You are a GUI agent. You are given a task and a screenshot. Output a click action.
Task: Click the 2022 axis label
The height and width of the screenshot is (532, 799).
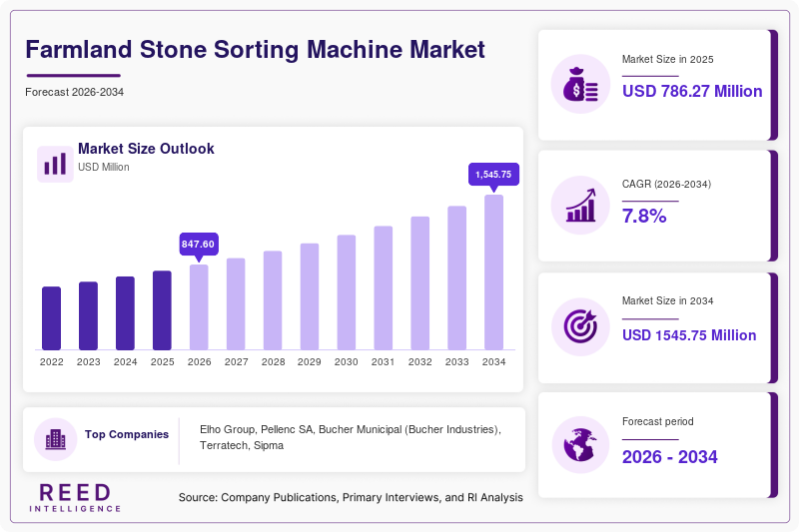pos(52,362)
